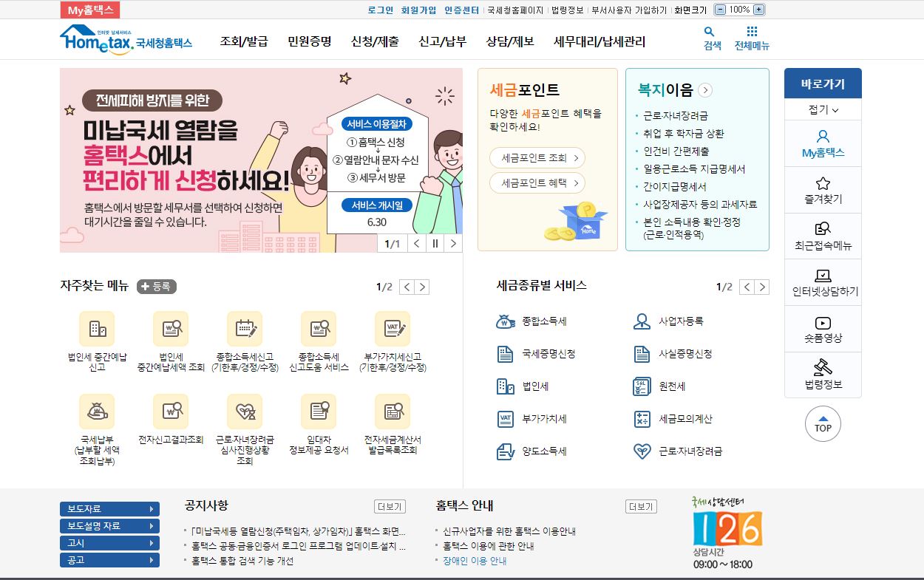This screenshot has height=580, width=924.
Task: Open the search magnifier icon in header
Action: [709, 33]
